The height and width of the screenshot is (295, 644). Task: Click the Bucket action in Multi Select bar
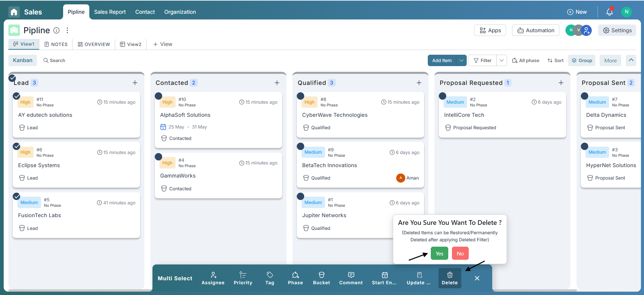321,278
